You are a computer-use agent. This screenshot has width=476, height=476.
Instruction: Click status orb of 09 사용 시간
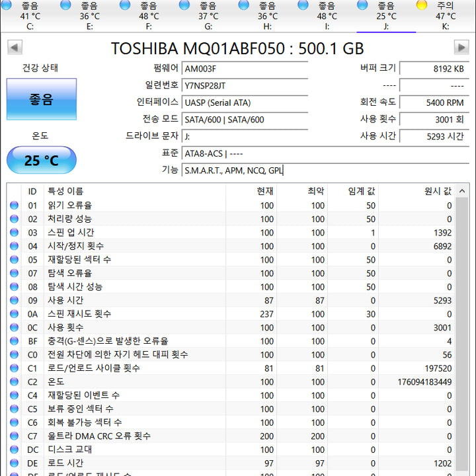tap(15, 300)
